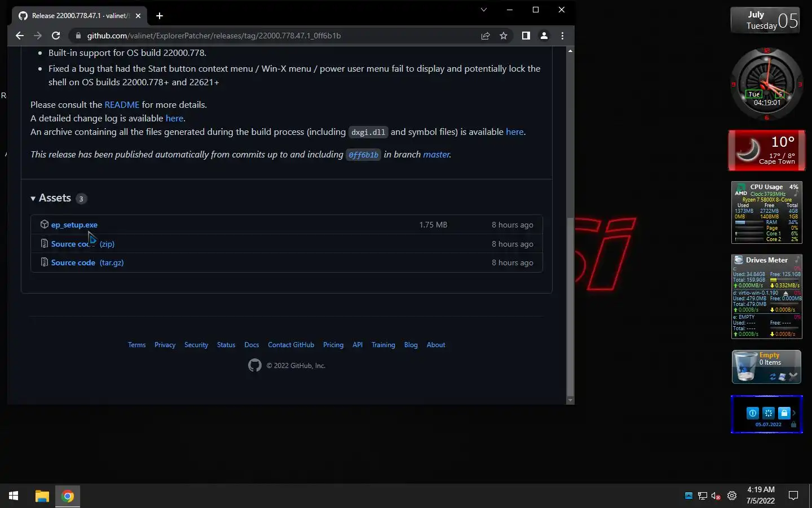
Task: Open the Training footer link
Action: pyautogui.click(x=383, y=345)
